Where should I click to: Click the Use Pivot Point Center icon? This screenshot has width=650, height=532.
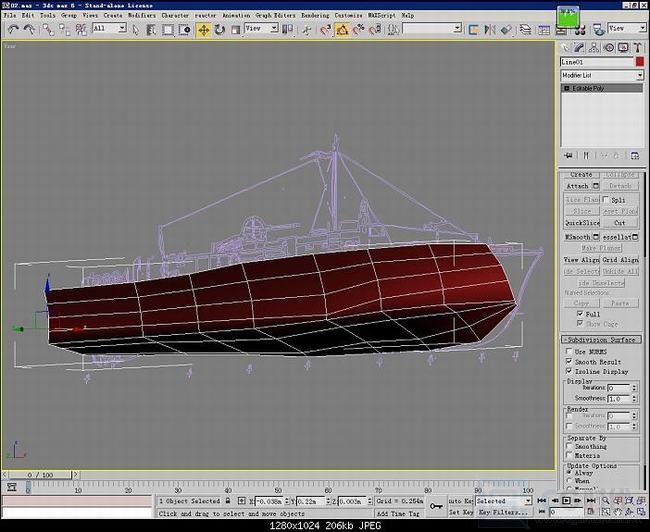point(287,29)
